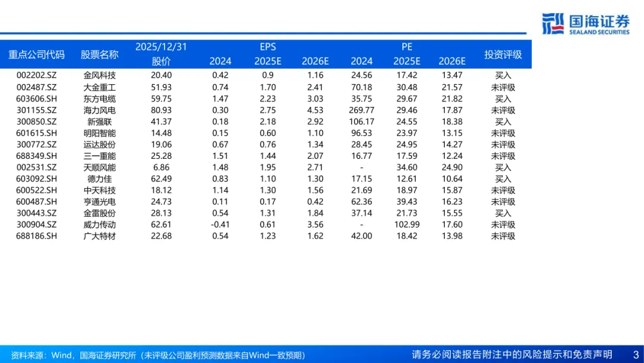This screenshot has width=644, height=363.
Task: Select stock name 大金重工
Action: pos(100,87)
